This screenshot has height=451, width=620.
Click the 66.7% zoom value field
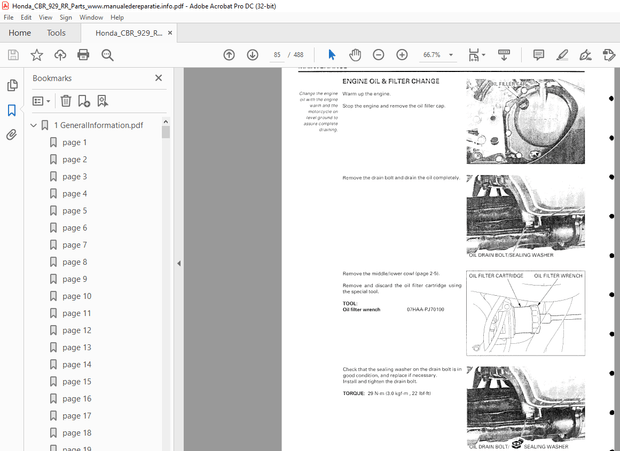click(x=432, y=55)
